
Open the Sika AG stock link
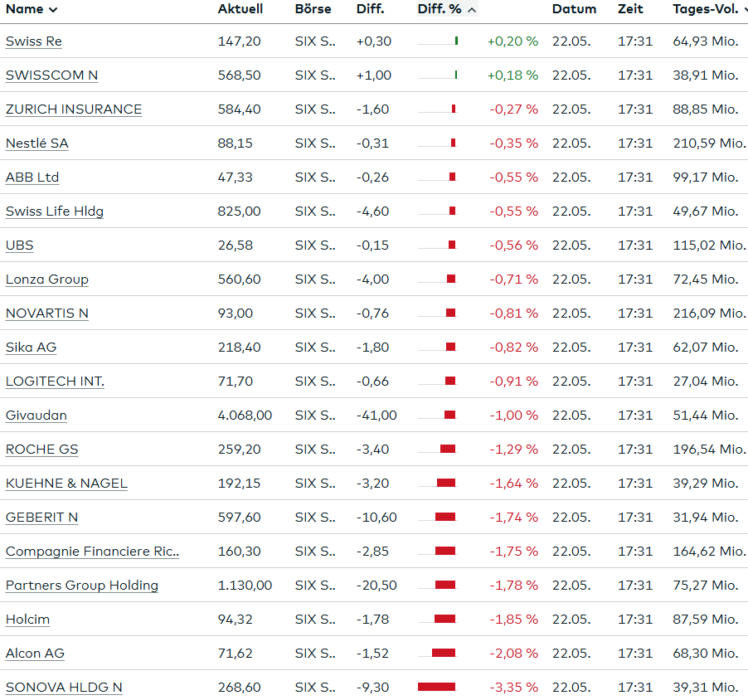(31, 348)
